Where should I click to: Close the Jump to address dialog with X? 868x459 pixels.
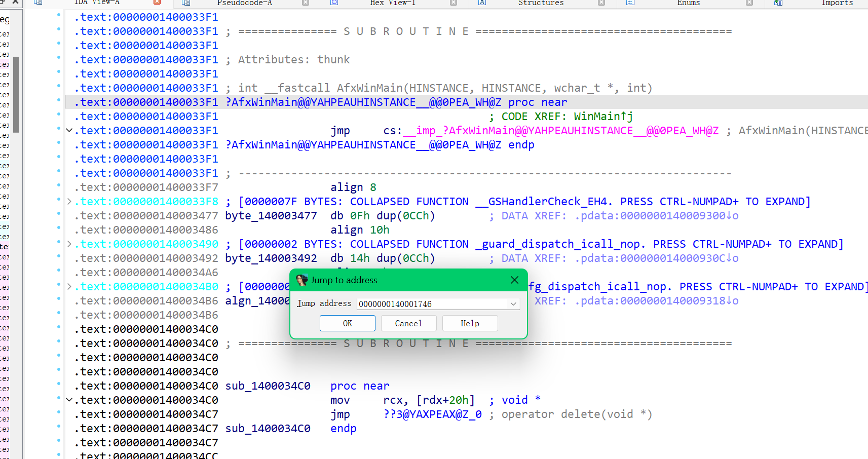click(x=514, y=280)
